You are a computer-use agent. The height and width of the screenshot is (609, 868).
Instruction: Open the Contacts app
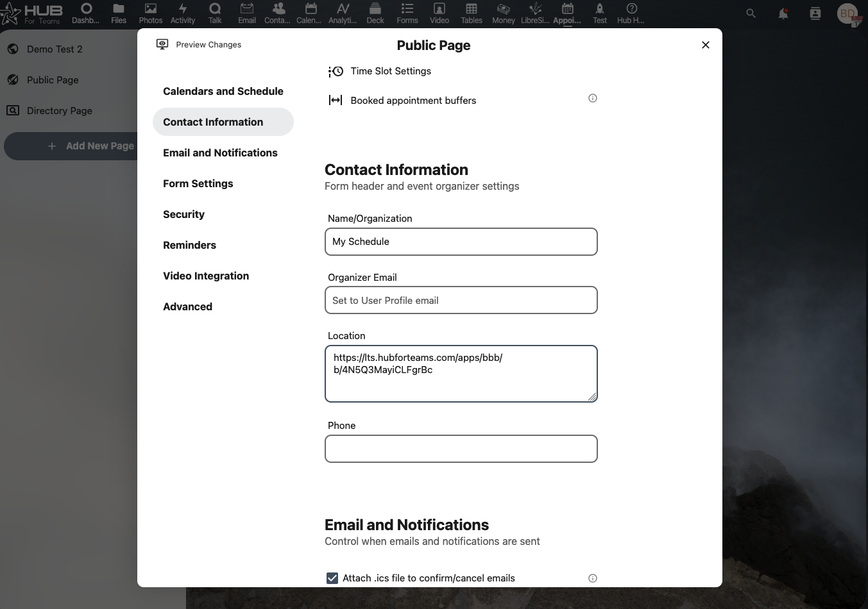pyautogui.click(x=278, y=13)
